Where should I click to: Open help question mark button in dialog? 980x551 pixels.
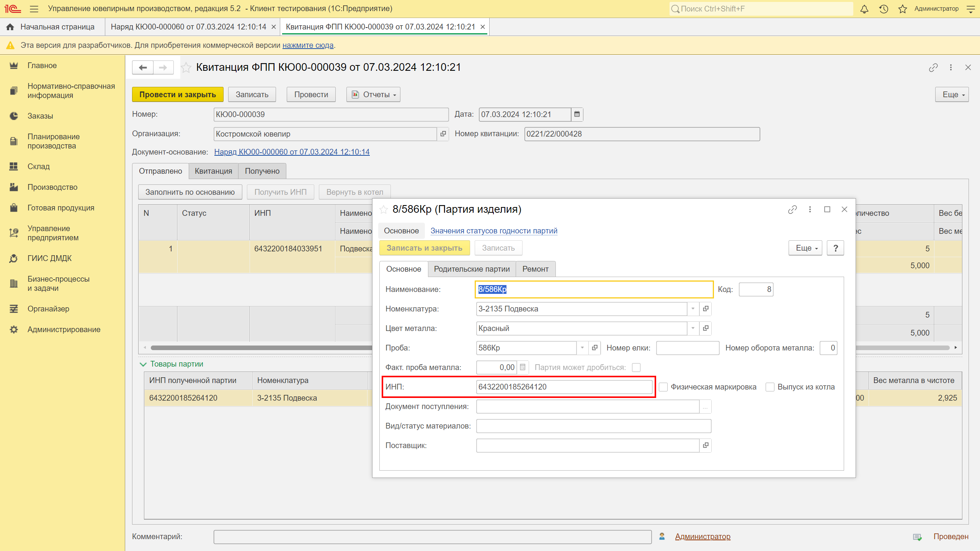point(835,248)
